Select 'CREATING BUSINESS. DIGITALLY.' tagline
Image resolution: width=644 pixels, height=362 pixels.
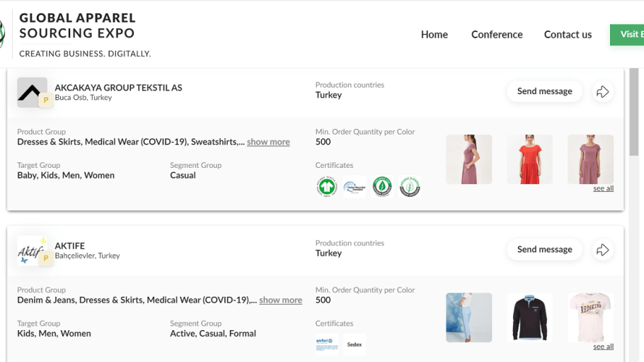point(85,54)
